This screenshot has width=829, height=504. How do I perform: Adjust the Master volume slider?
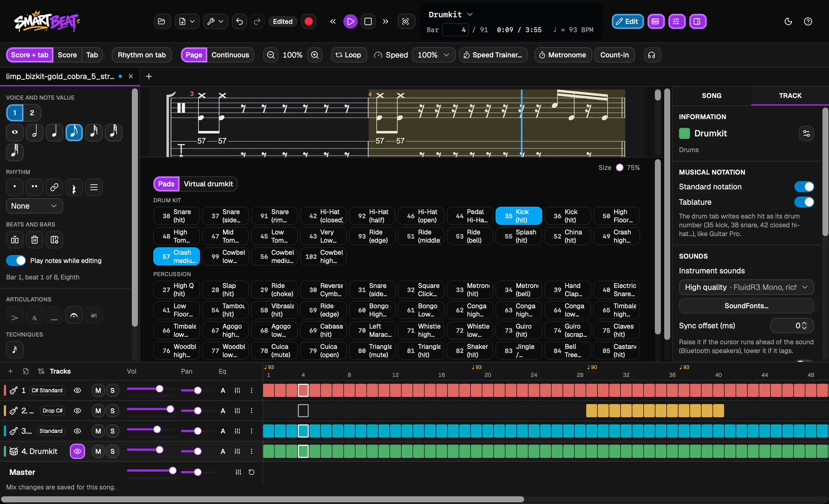tap(152, 471)
